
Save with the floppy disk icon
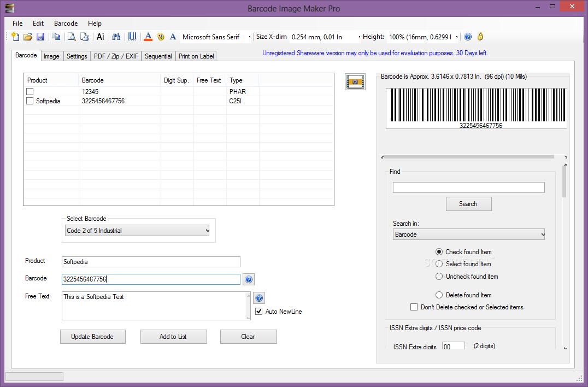[x=40, y=37]
